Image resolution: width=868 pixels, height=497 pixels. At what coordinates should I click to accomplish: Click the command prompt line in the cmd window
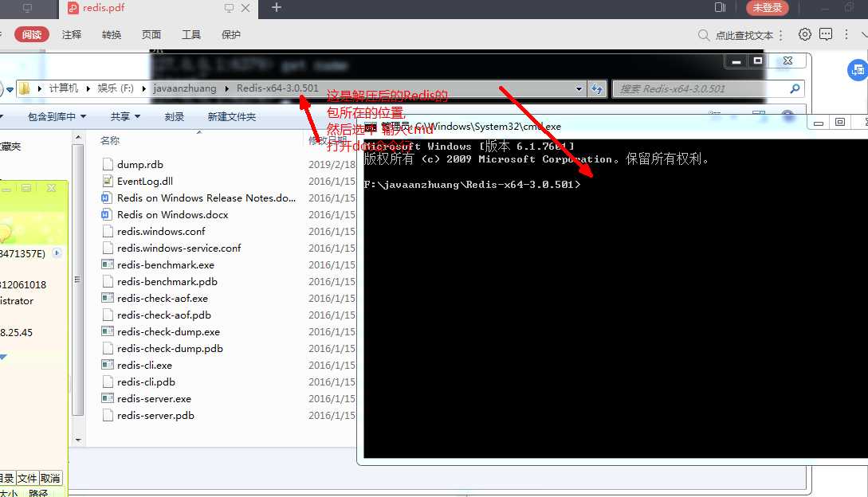click(473, 184)
